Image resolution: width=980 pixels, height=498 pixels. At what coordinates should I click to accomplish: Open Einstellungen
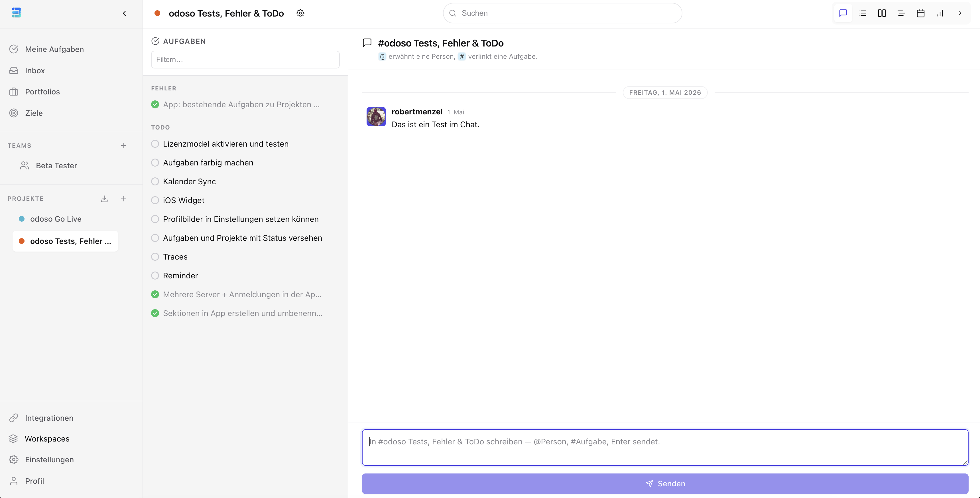[x=50, y=459]
